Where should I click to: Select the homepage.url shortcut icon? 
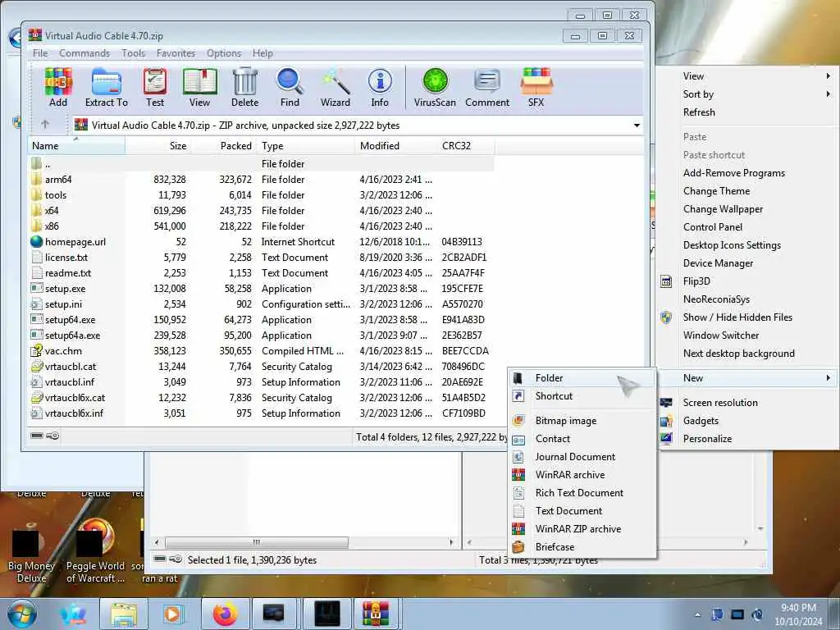click(x=36, y=242)
